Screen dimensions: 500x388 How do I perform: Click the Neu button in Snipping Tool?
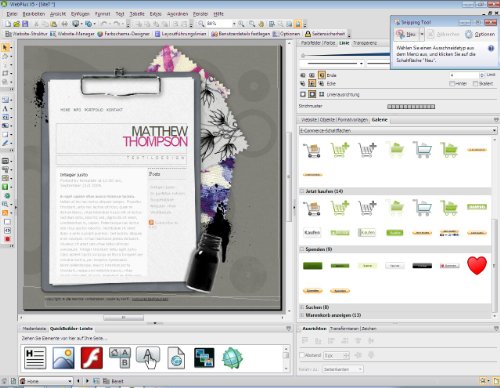tap(407, 34)
